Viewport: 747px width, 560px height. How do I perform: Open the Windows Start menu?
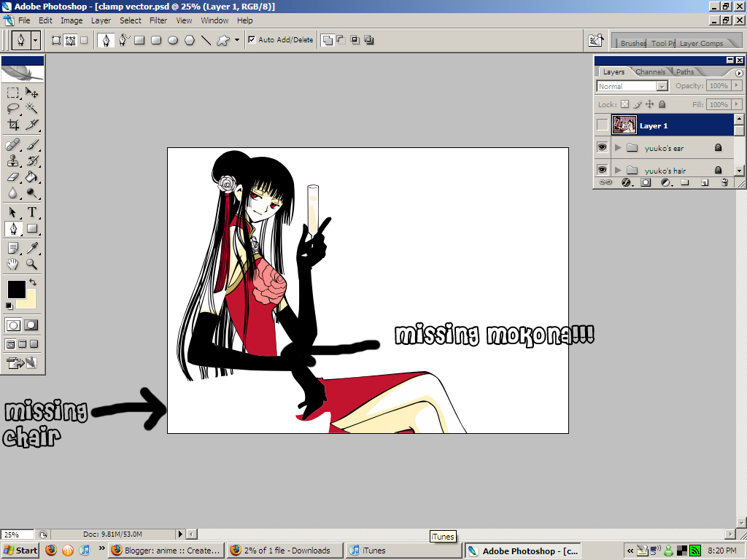pyautogui.click(x=20, y=551)
